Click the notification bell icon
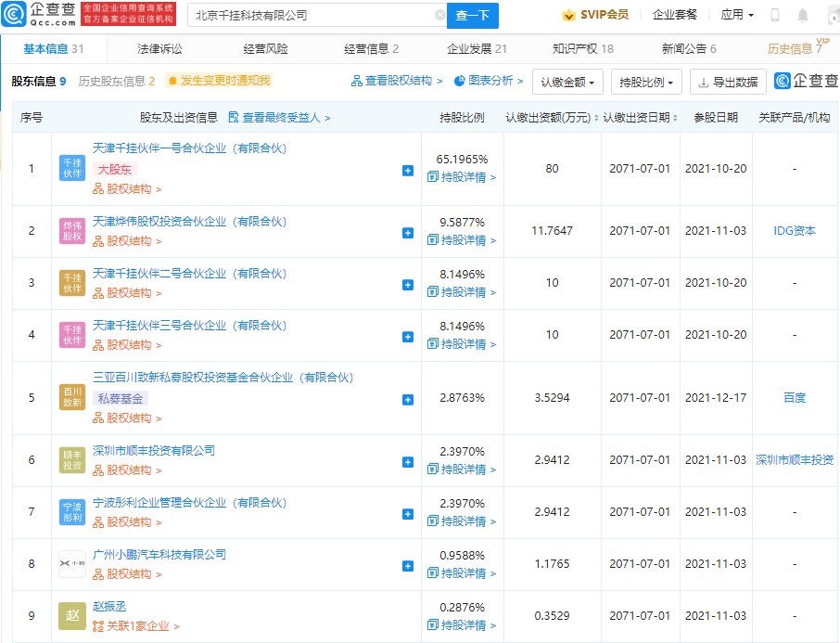 802,15
